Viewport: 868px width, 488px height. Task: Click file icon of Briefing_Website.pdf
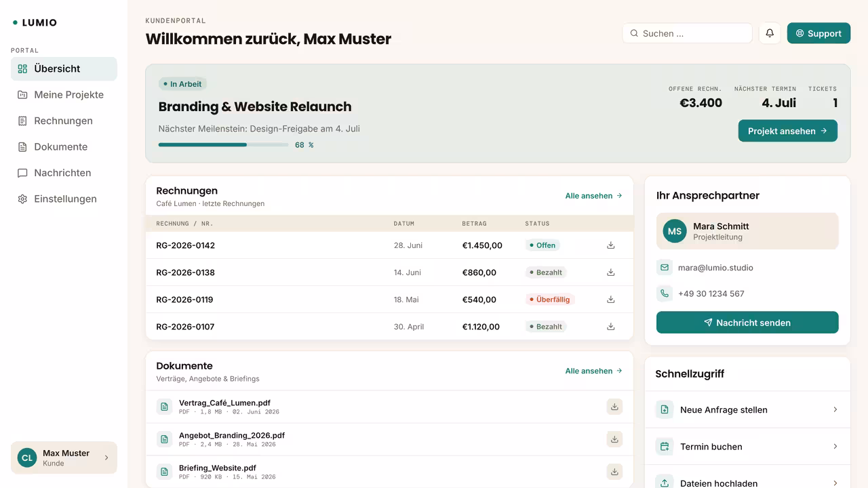[164, 472]
